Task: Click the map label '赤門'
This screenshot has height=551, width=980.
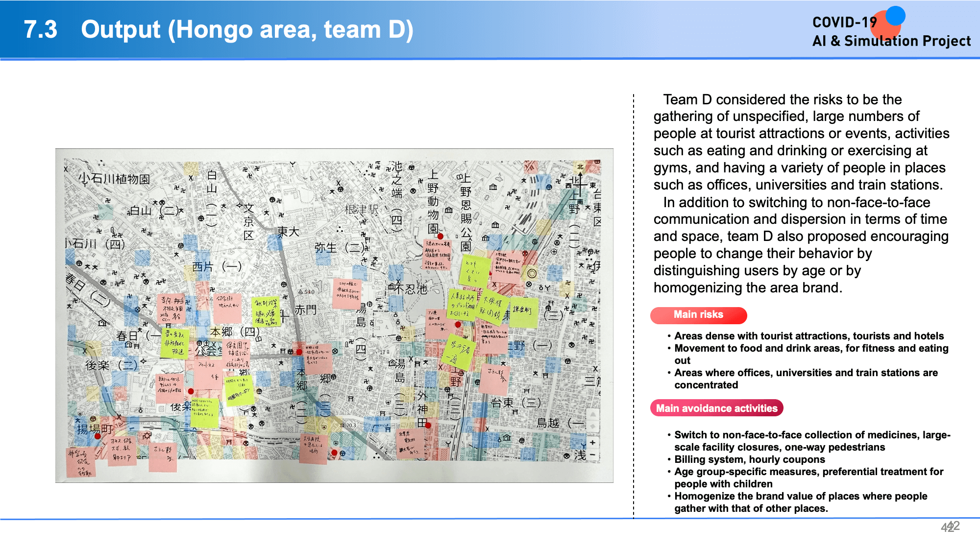Action: pos(305,310)
